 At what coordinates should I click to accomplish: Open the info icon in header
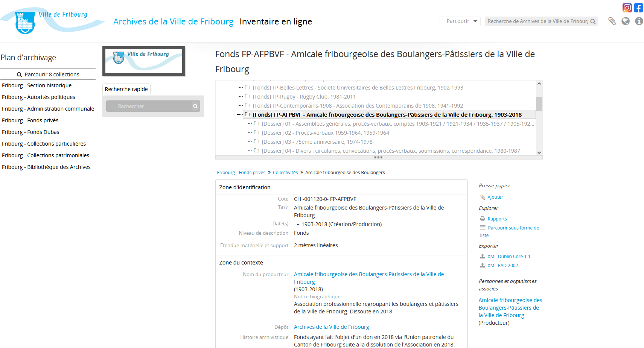639,21
